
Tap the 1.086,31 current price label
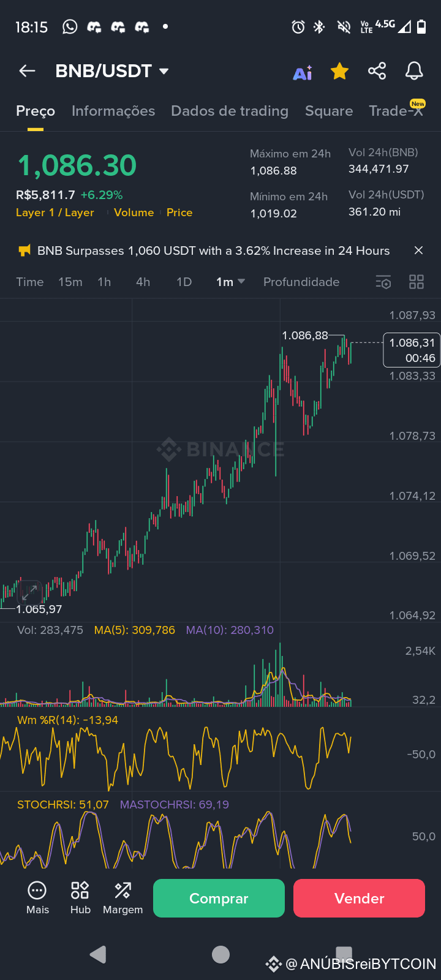[412, 350]
